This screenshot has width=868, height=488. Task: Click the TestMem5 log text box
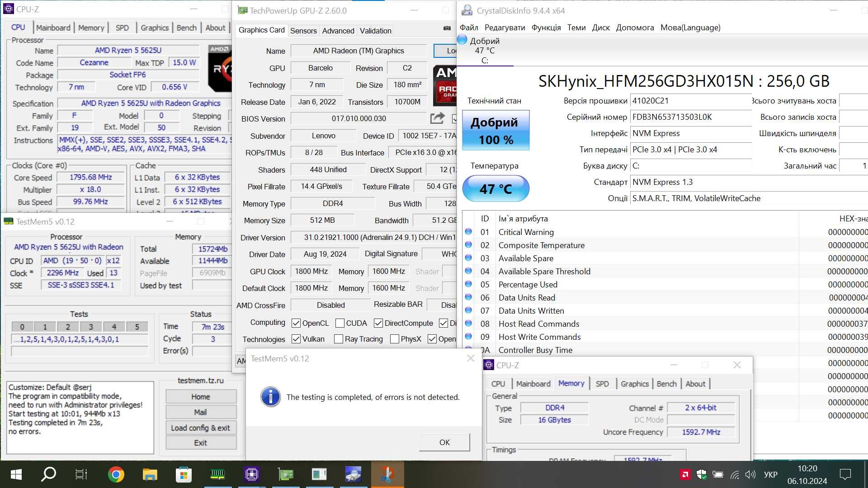80,418
